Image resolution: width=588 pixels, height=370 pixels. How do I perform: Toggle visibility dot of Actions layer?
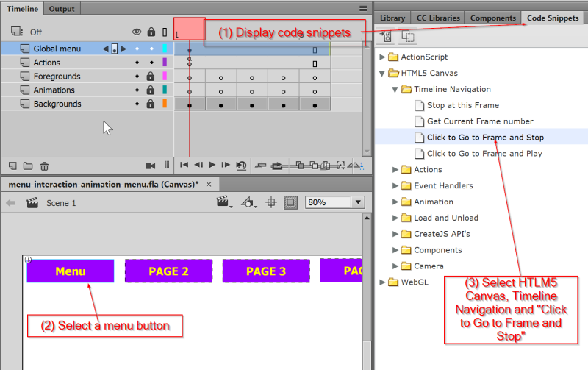point(137,63)
